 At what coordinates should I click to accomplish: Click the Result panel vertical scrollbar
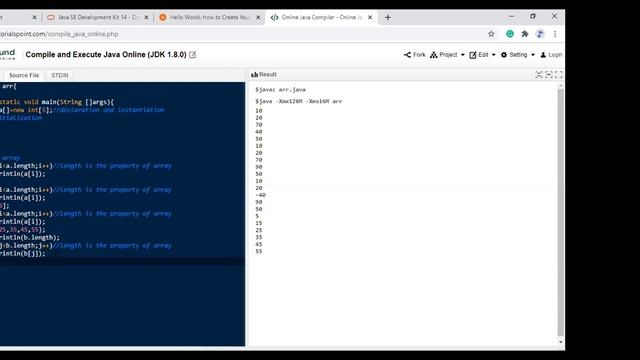pyautogui.click(x=560, y=212)
